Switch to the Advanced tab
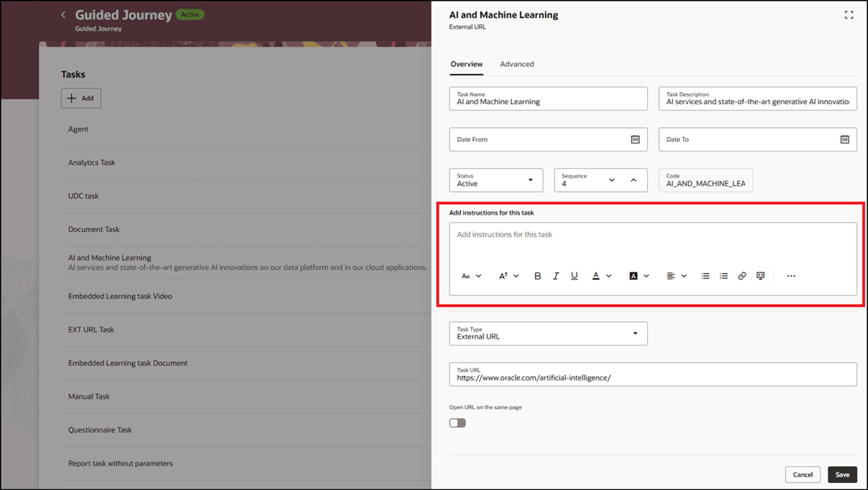Screen dimensions: 868x490 (517, 64)
